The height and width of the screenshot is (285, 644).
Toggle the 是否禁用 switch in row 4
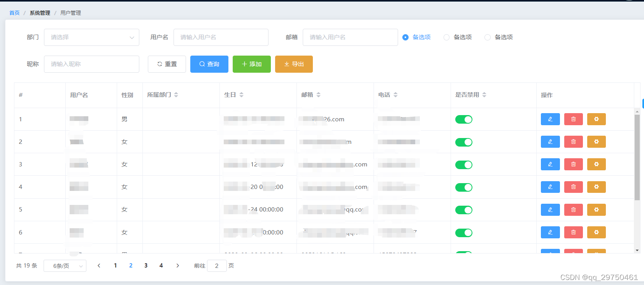click(x=464, y=187)
